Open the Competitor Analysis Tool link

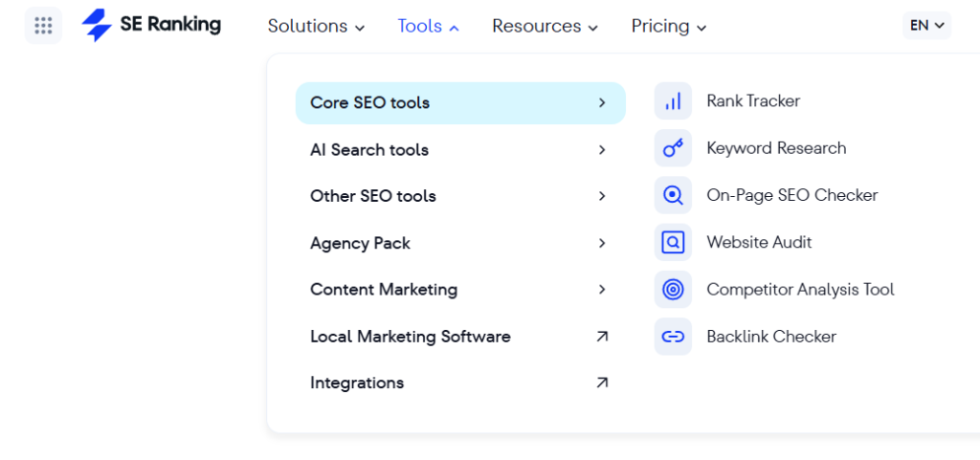tap(801, 290)
